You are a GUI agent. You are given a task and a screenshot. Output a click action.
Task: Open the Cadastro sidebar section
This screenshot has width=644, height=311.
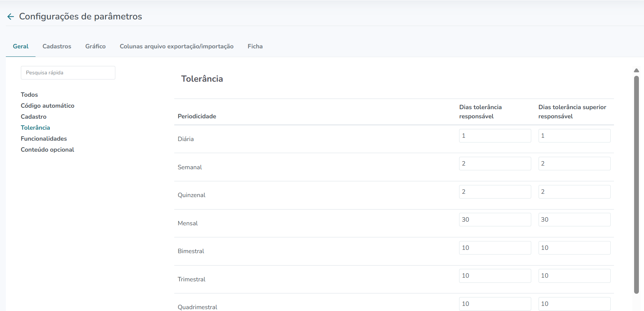click(x=34, y=116)
